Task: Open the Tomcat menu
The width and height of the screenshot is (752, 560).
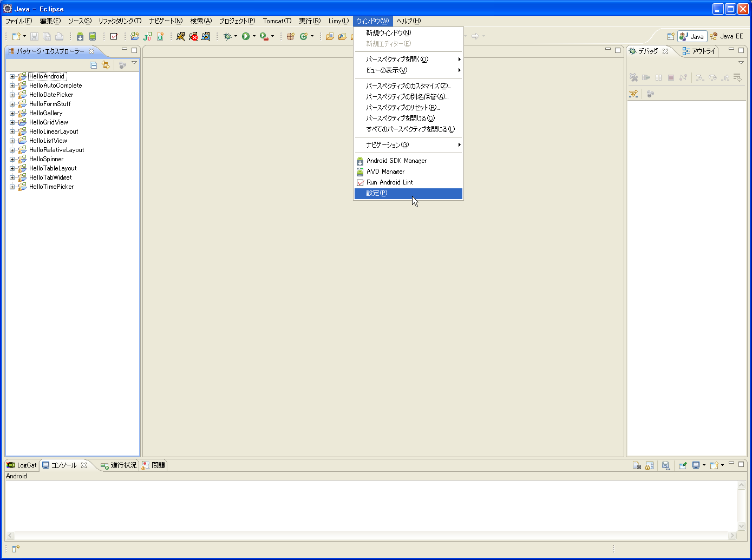Action: coord(277,21)
